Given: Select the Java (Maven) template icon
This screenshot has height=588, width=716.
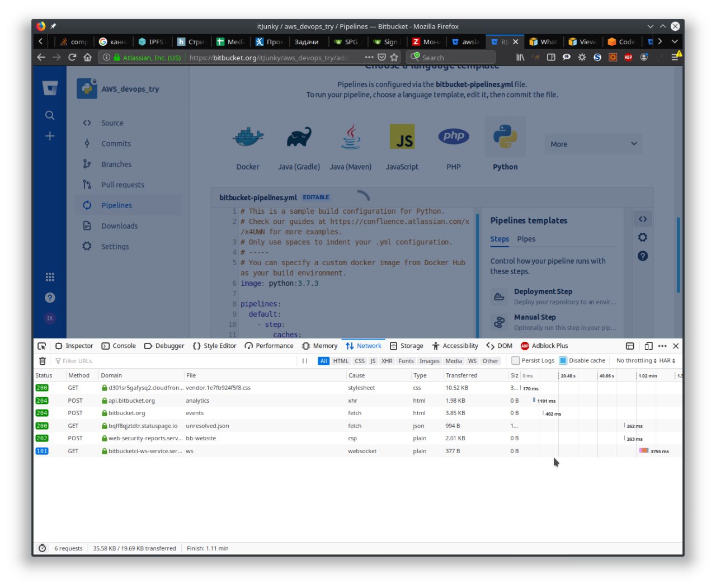Looking at the screenshot, I should tap(351, 137).
